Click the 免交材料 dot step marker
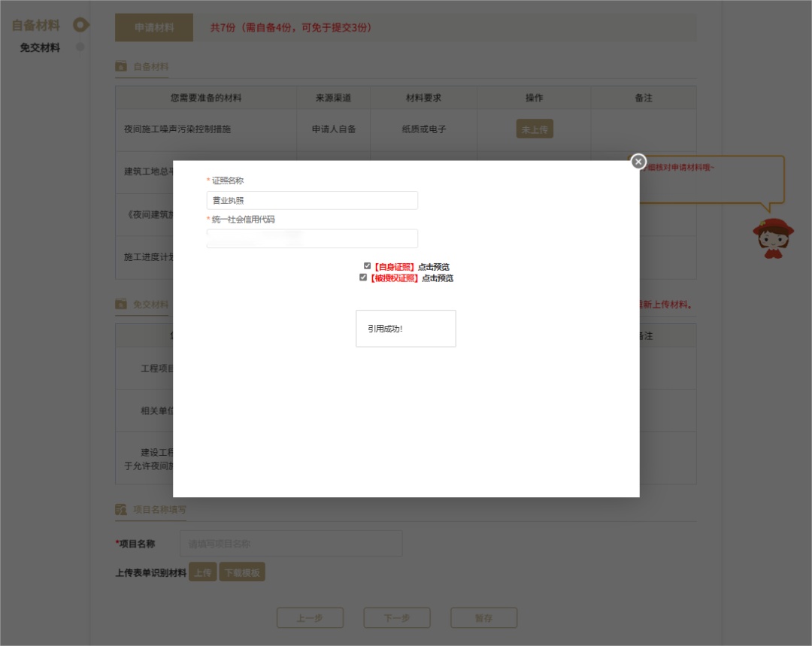The image size is (812, 646). click(x=80, y=47)
